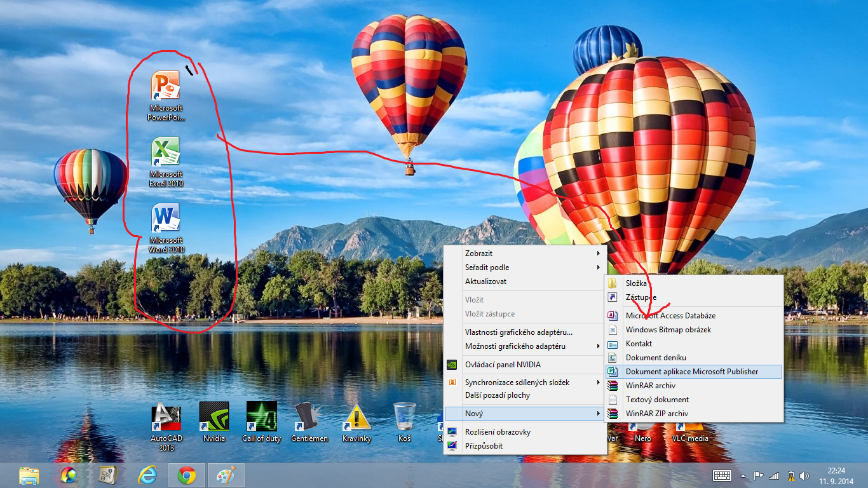The height and width of the screenshot is (488, 868).
Task: Create a new Složka from submenu
Action: [x=636, y=283]
